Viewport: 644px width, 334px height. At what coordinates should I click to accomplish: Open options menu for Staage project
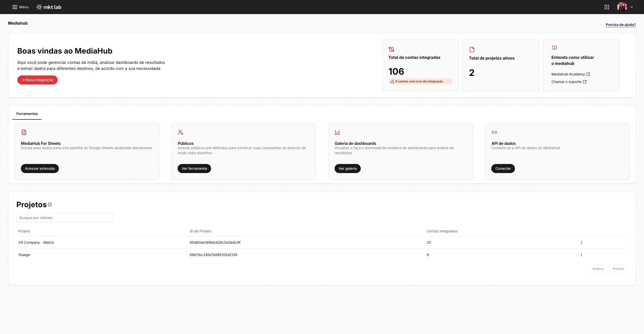581,255
